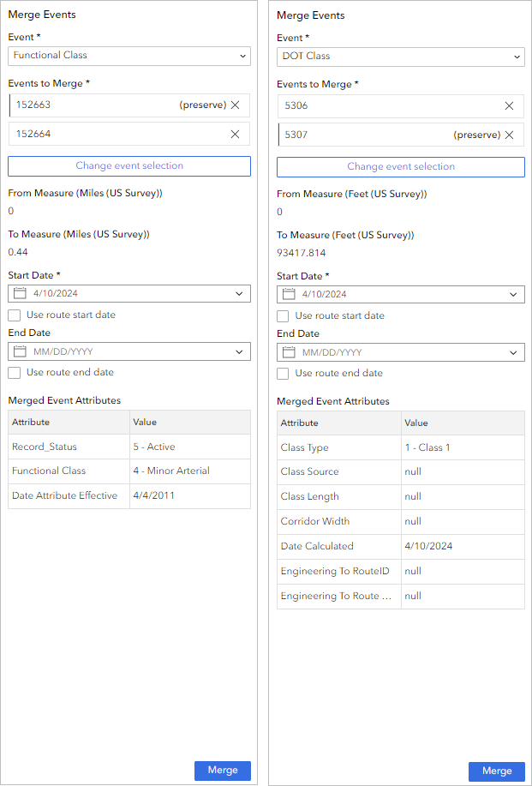Viewport: 532px width, 786px height.
Task: Toggle Use route start date in DOT Class panel
Action: [x=284, y=315]
